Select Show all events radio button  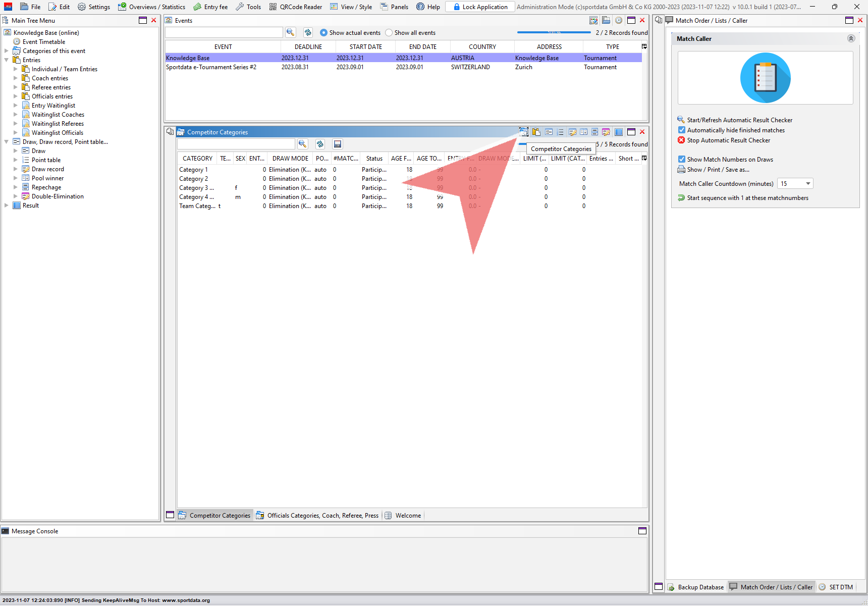[x=389, y=33]
